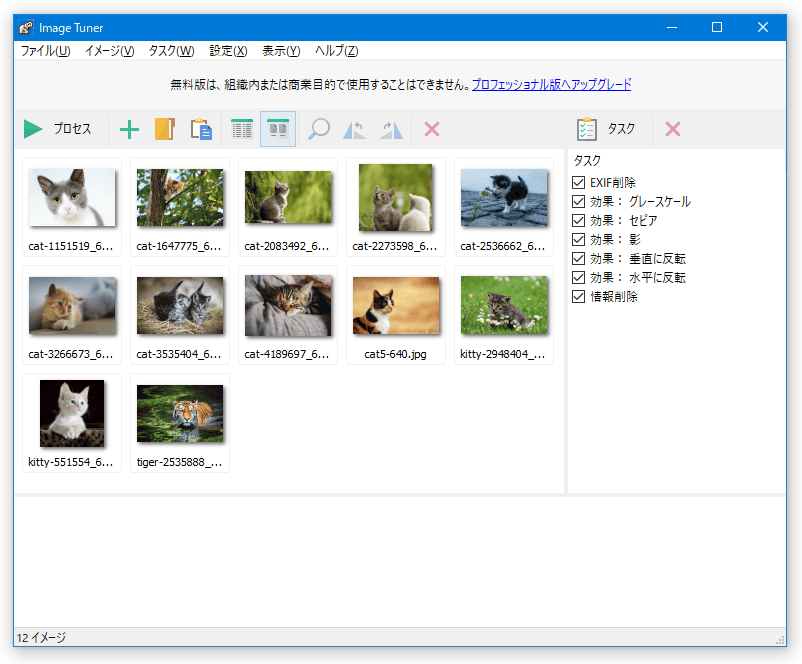Remove images with the red X beside rotate

(x=432, y=129)
